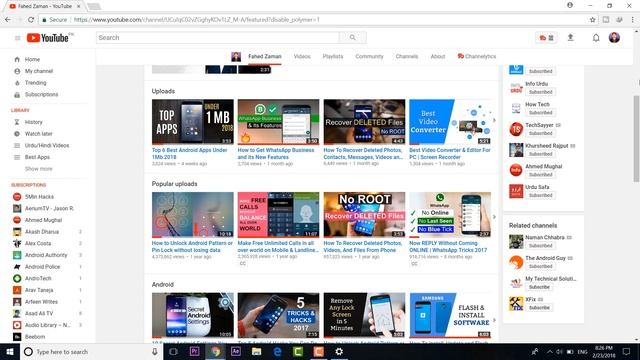Open the Channelytics tab
Screen dimensions: 640x360
coord(477,56)
